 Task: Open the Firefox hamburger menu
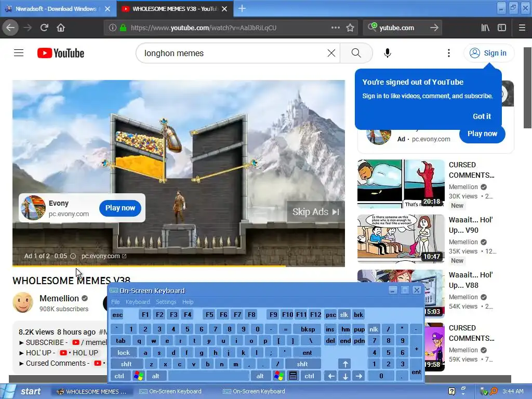coord(522,28)
